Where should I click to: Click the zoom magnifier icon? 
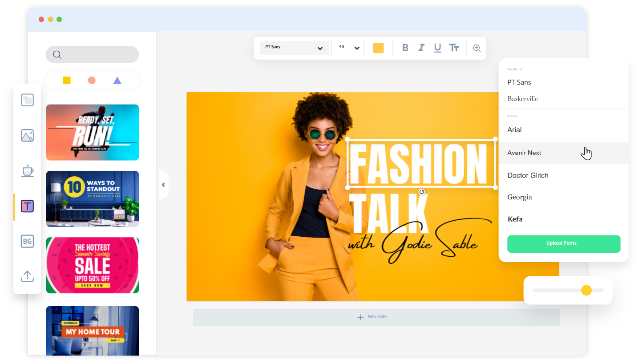476,48
